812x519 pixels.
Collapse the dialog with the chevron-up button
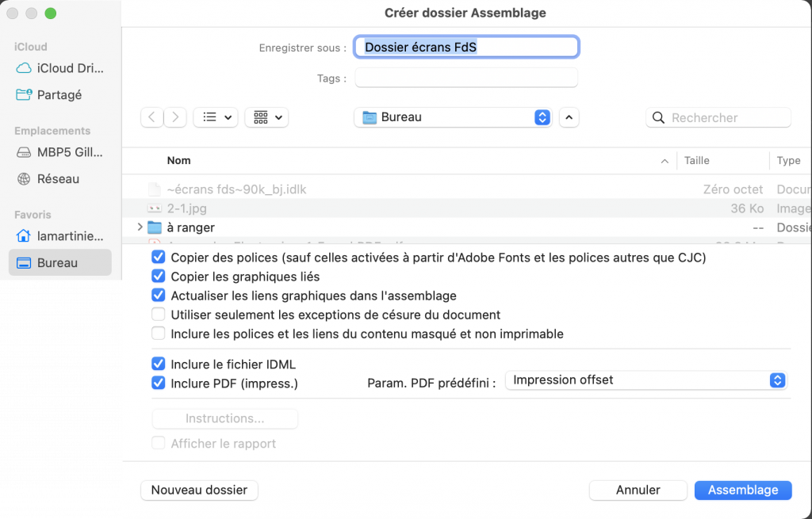(569, 117)
